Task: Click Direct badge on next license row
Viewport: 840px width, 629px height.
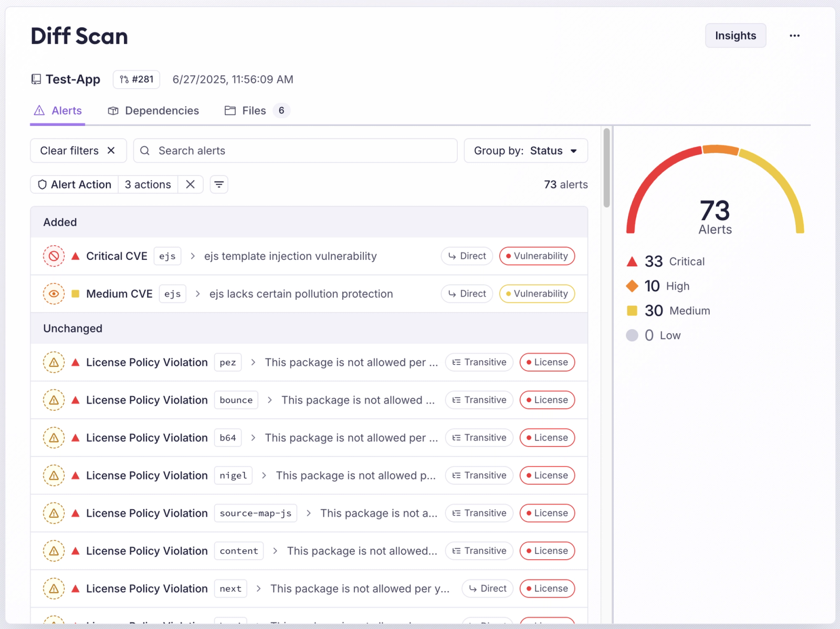Action: click(x=487, y=589)
